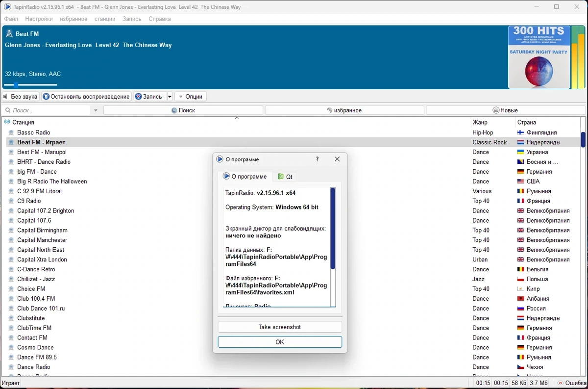
Task: Adjust the volume slider under bitrate info
Action: pos(31,85)
